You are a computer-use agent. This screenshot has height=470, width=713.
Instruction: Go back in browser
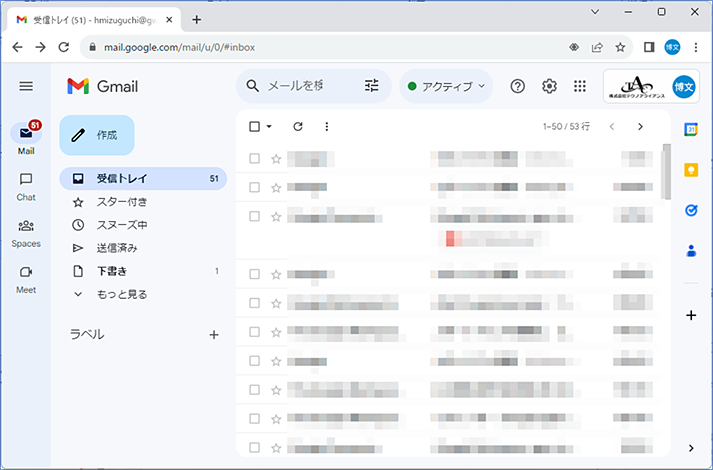[x=17, y=47]
